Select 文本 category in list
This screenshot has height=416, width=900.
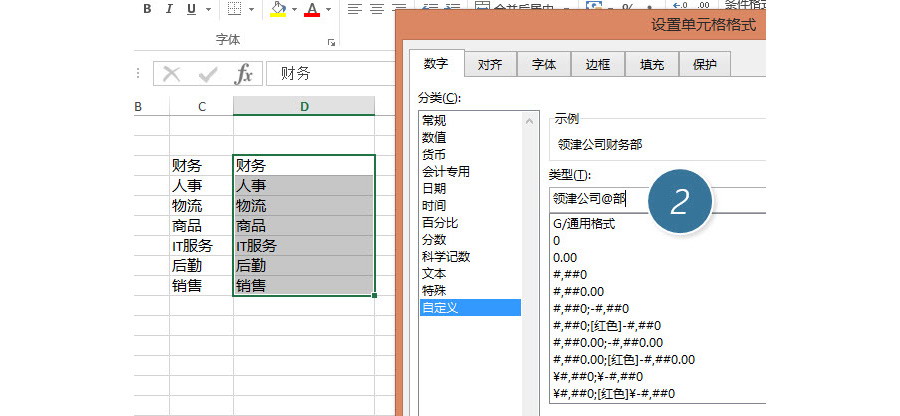[470, 273]
